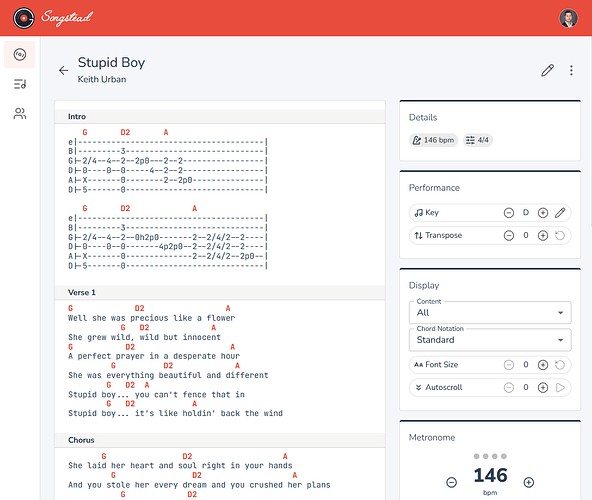Click the Display panel heading
The image size is (592, 500).
[x=424, y=285]
